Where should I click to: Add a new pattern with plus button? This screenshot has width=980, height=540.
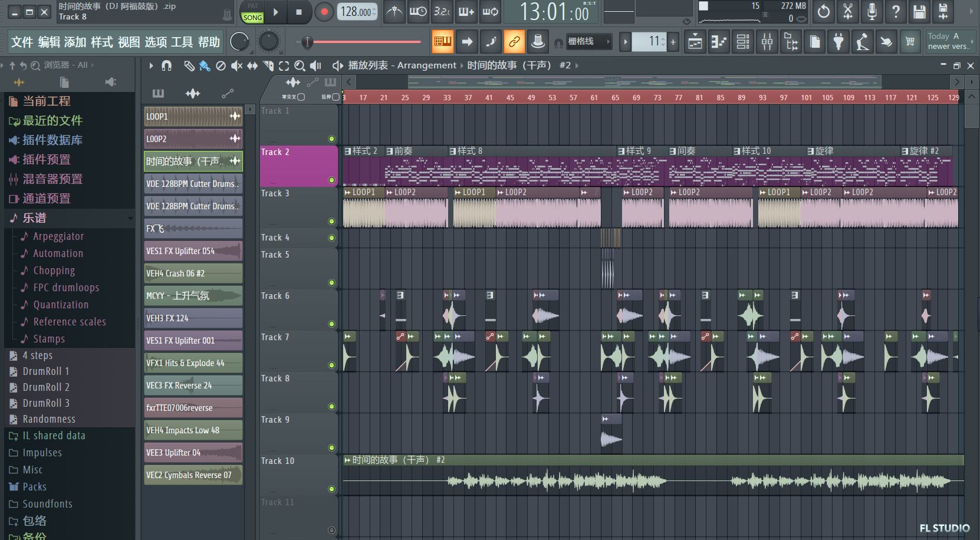[673, 41]
